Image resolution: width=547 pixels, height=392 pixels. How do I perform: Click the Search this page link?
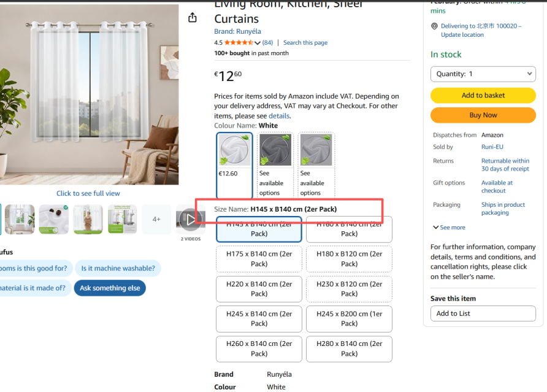(305, 43)
